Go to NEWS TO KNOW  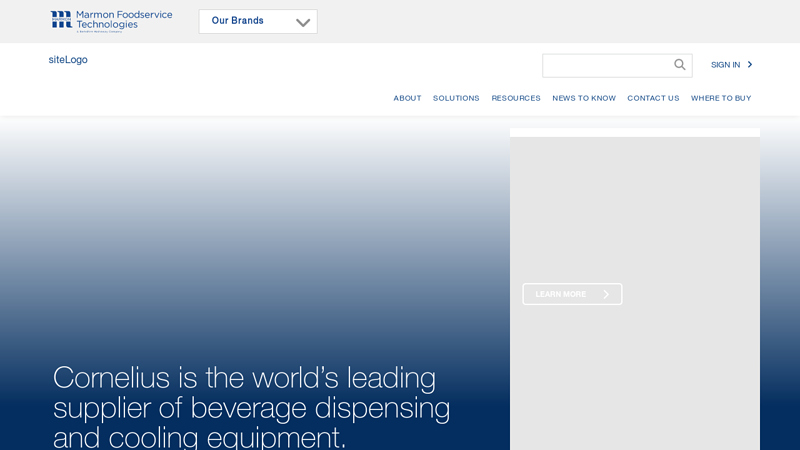tap(584, 98)
